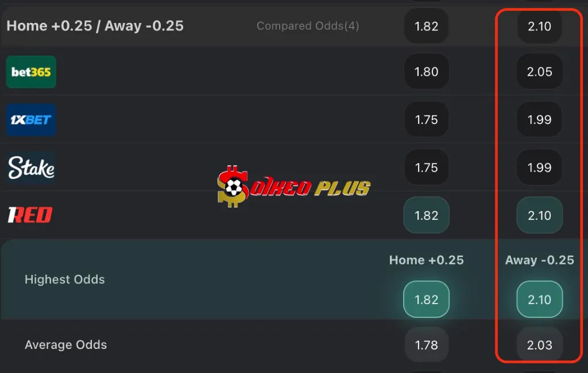Click Average Odds home value 1.78
Screen dimensions: 588x373
tap(426, 345)
